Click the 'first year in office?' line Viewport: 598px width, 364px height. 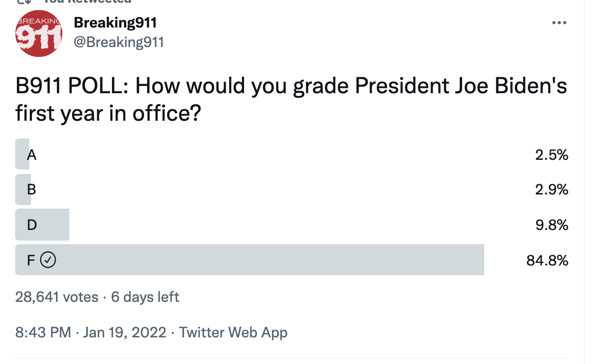tap(108, 114)
